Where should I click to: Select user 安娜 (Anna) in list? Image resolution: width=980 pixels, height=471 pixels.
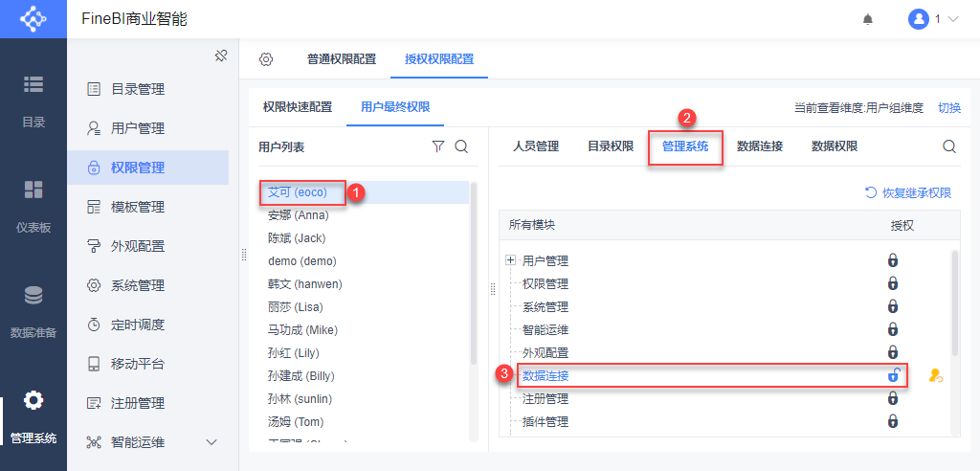tap(299, 215)
